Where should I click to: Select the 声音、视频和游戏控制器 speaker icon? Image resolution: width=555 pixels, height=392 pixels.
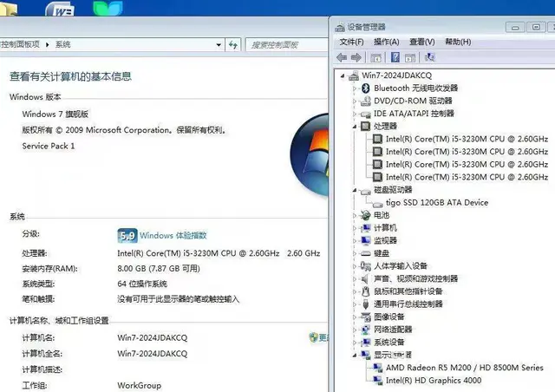click(366, 279)
